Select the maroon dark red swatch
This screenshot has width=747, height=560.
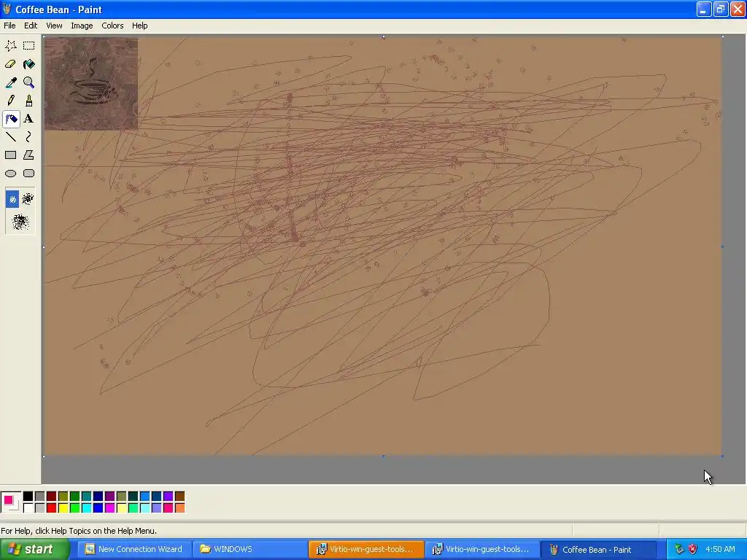tap(52, 496)
